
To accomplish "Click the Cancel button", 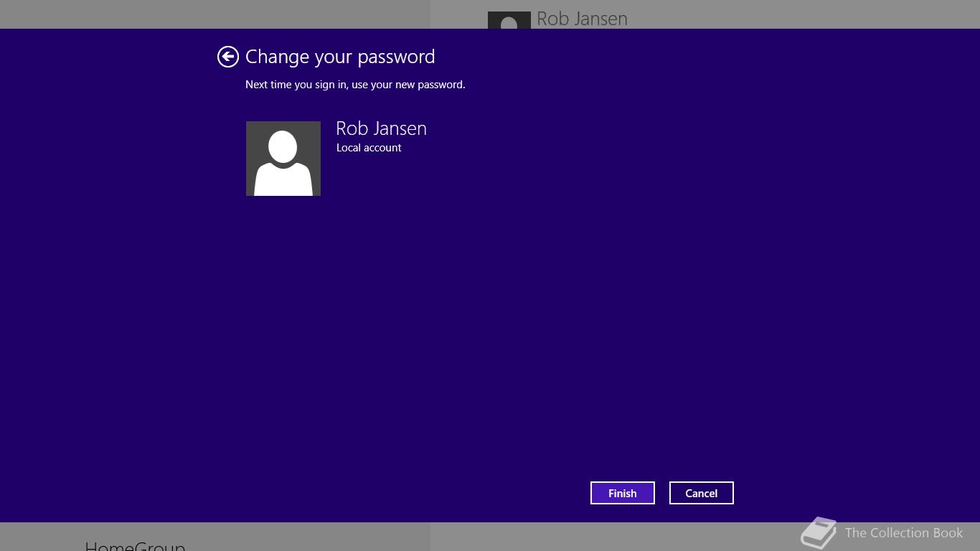I will (x=702, y=493).
